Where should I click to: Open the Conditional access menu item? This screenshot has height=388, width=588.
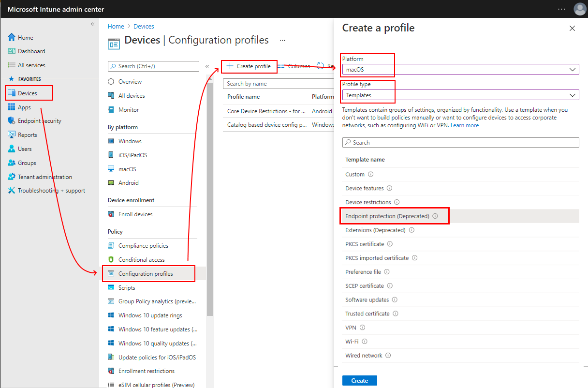point(142,260)
